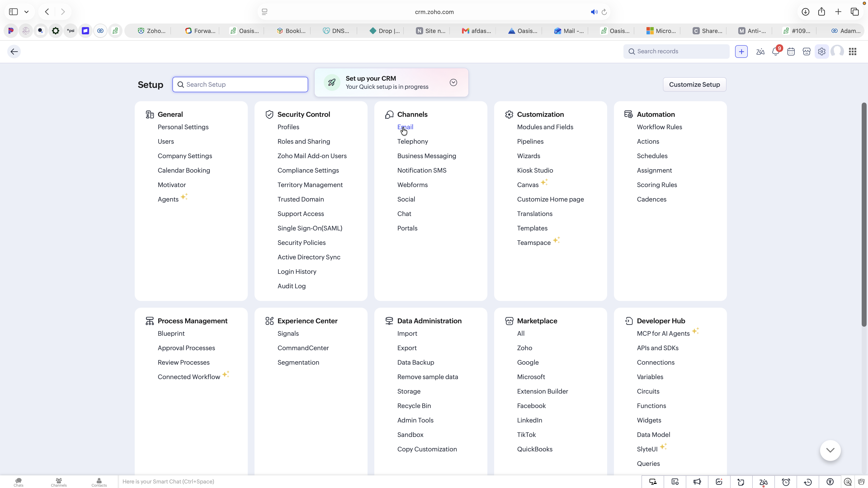Open Telephony under Channels
This screenshot has width=868, height=488.
coord(413,141)
